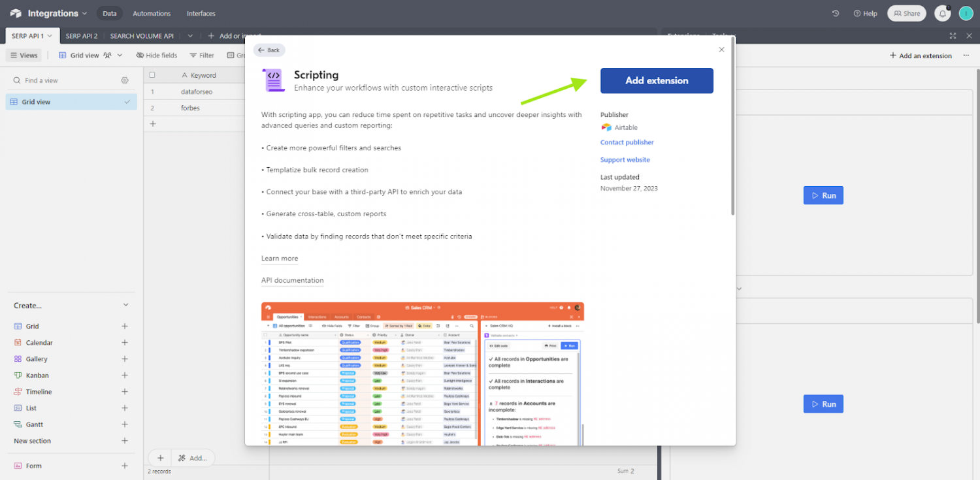Click the purple Scripting extension icon
980x480 pixels.
coord(272,80)
